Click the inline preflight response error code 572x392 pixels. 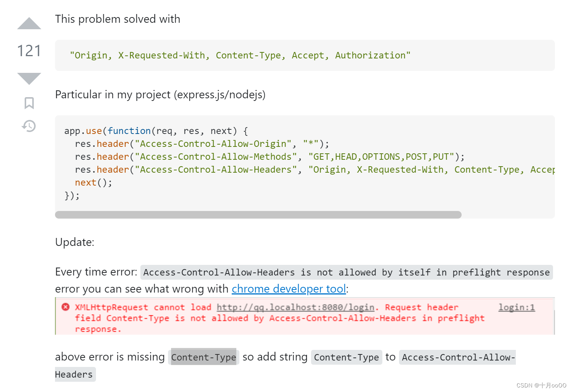click(347, 272)
